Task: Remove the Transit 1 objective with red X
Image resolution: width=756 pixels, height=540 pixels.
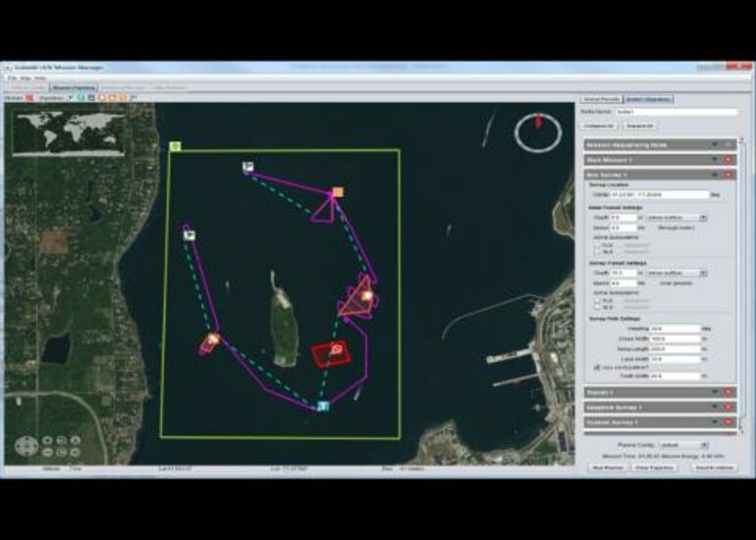Action: (x=728, y=392)
